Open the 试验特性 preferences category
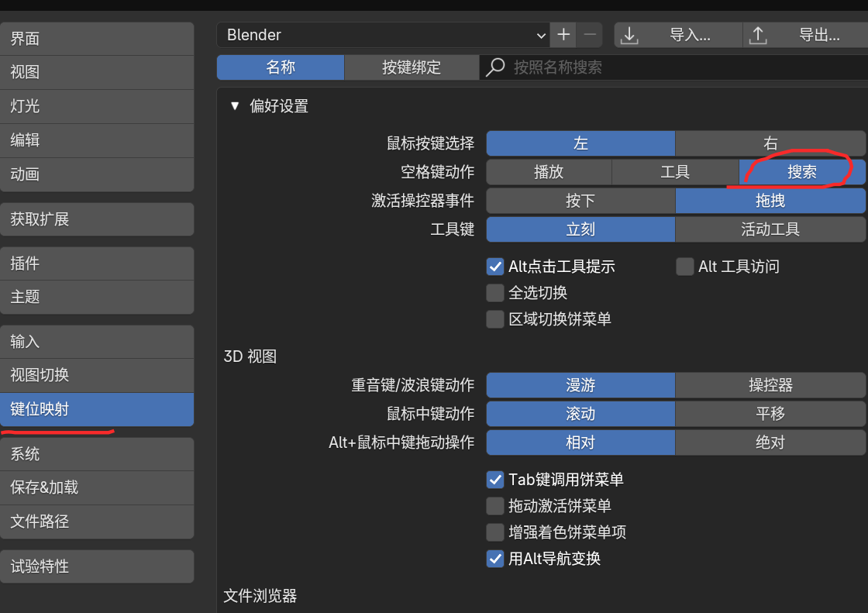The height and width of the screenshot is (613, 868). 97,567
